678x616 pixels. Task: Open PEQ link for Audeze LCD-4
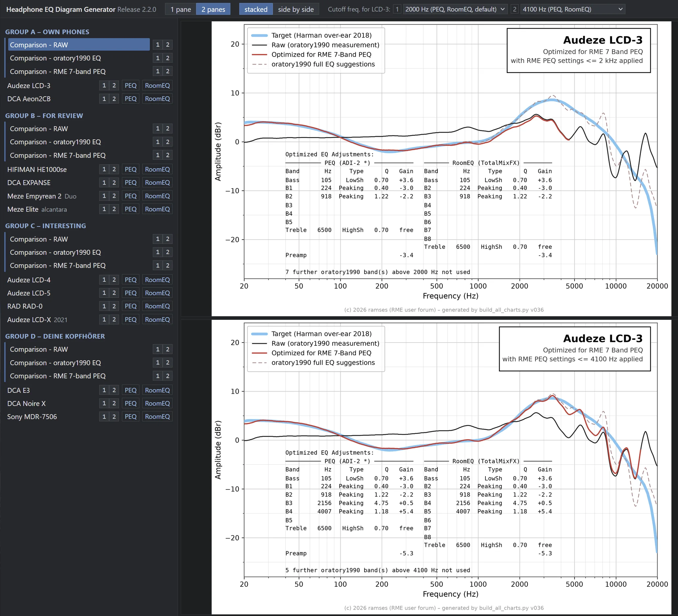pyautogui.click(x=130, y=280)
